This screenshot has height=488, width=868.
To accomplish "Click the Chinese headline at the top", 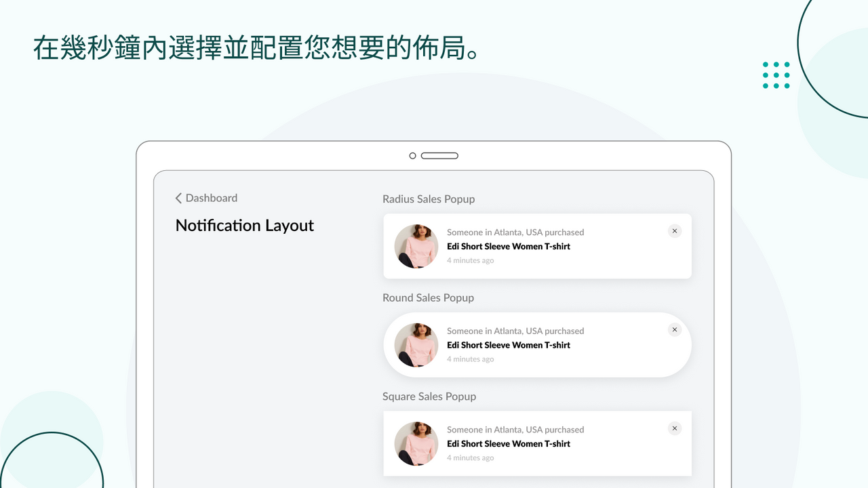I will pos(256,47).
